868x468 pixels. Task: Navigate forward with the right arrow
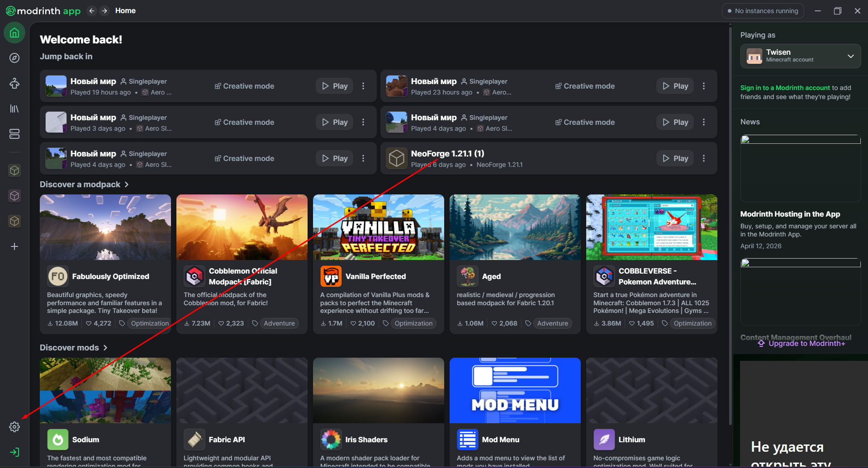[104, 11]
